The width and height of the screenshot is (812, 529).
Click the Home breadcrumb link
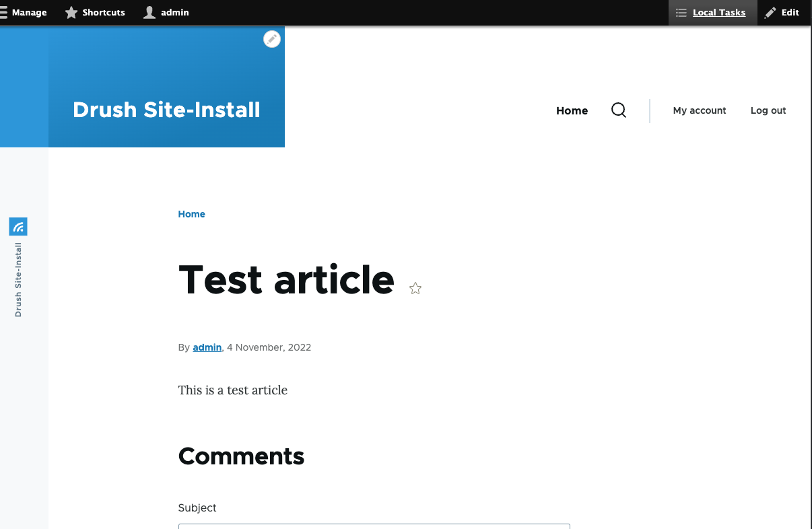pos(191,214)
